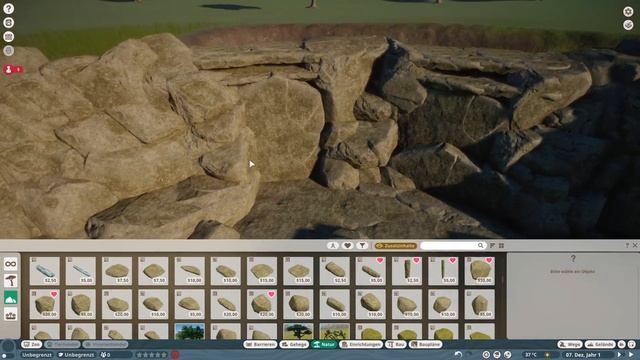The image size is (640, 360).
Task: Select the ground plants category icon
Action: pyautogui.click(x=11, y=315)
